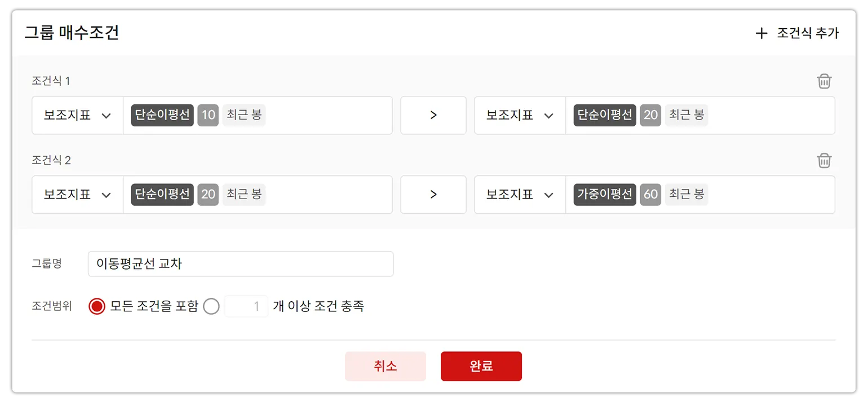Select '모든 조건을 포함' radio button
The height and width of the screenshot is (405, 868).
(x=97, y=306)
